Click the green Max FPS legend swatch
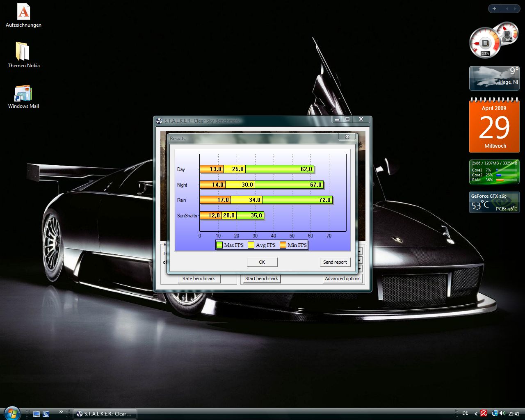 click(x=219, y=245)
